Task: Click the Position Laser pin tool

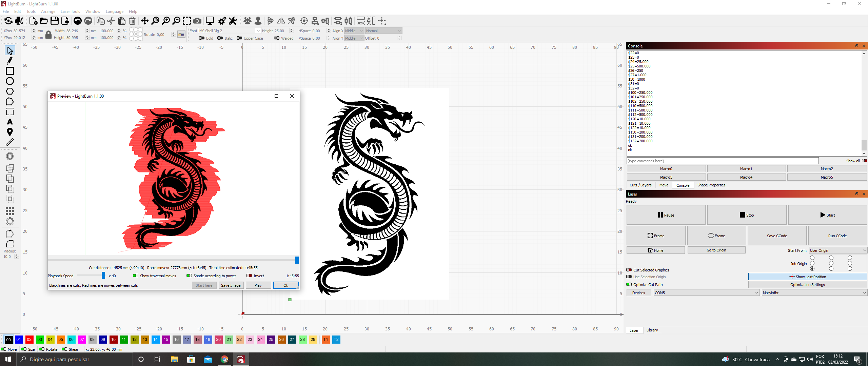Action: pos(9,132)
